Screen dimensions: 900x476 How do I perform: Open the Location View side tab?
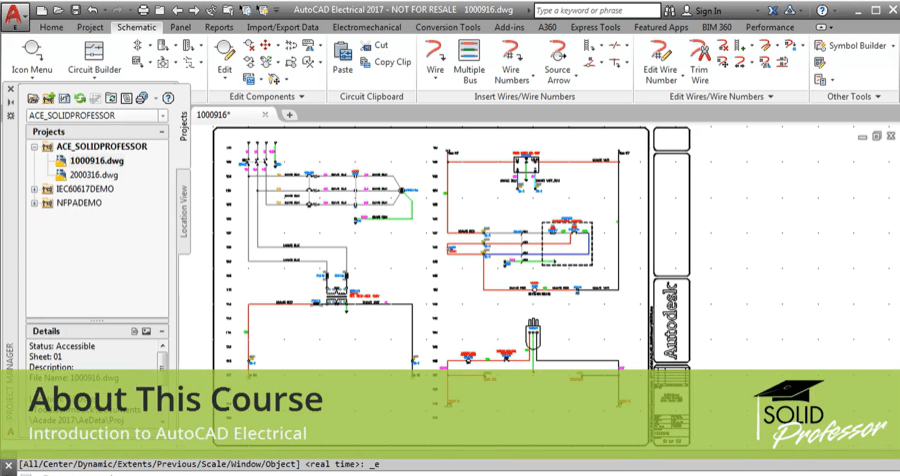184,211
